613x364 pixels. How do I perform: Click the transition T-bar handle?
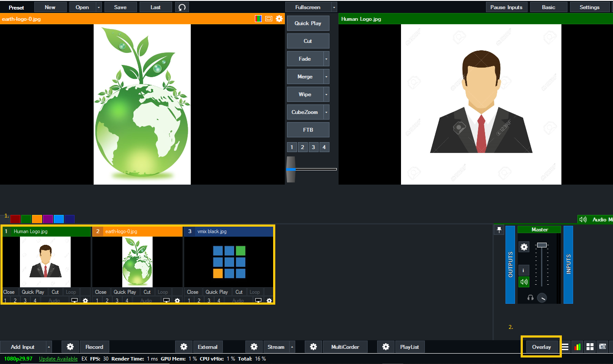290,169
